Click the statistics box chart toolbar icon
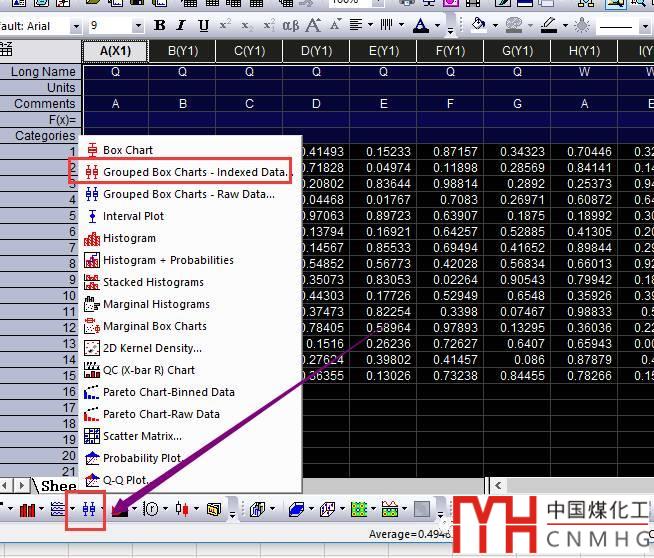 (x=89, y=510)
